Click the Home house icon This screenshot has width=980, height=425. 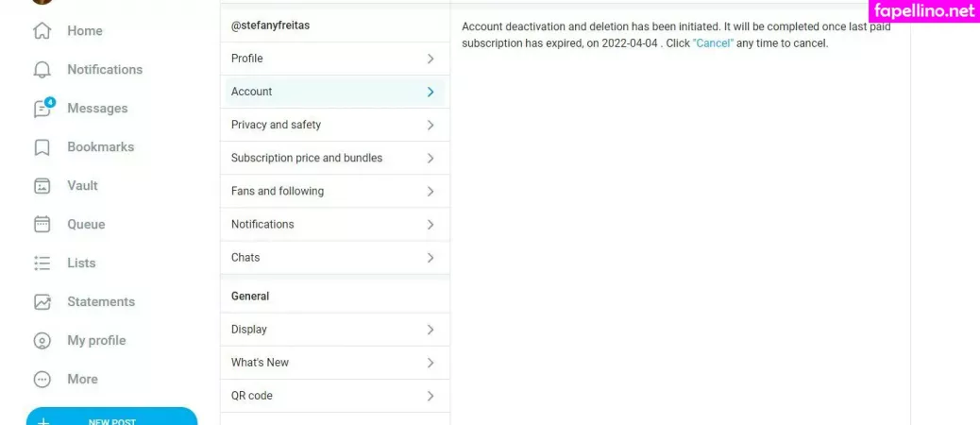pyautogui.click(x=42, y=31)
